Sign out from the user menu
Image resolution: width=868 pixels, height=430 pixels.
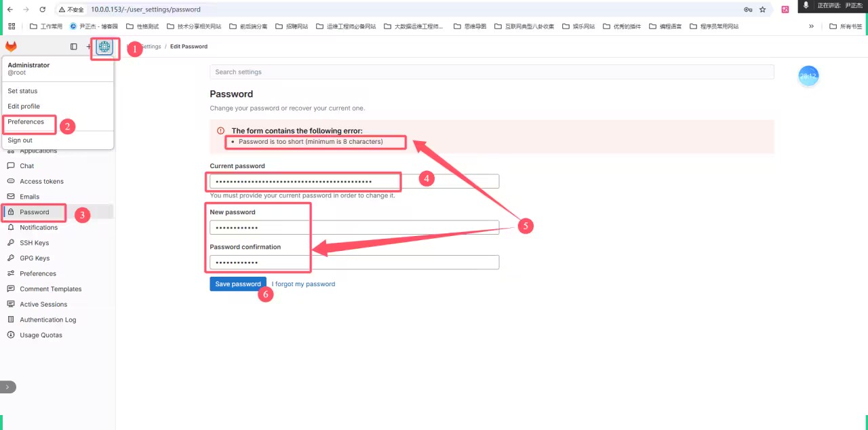20,140
